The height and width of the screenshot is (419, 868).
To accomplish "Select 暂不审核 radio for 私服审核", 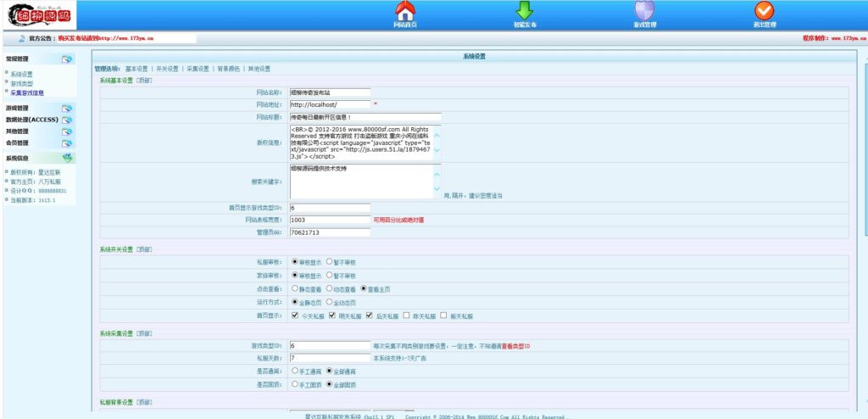I will click(x=330, y=263).
